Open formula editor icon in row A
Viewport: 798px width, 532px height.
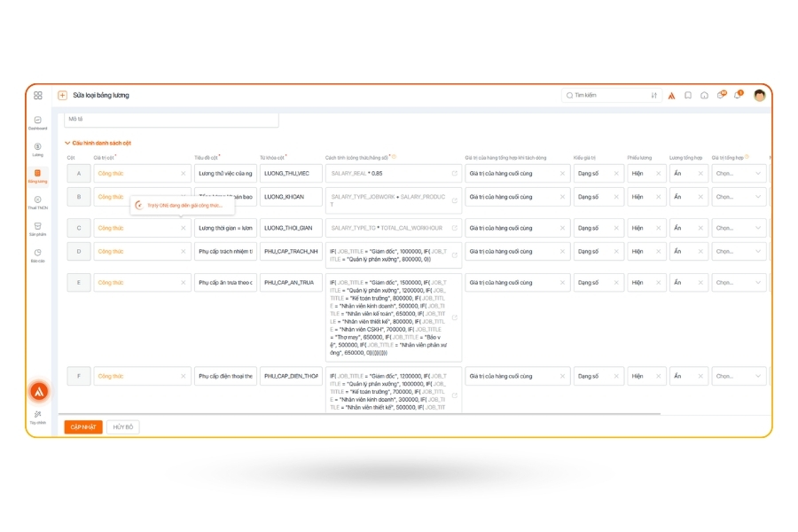(x=455, y=174)
